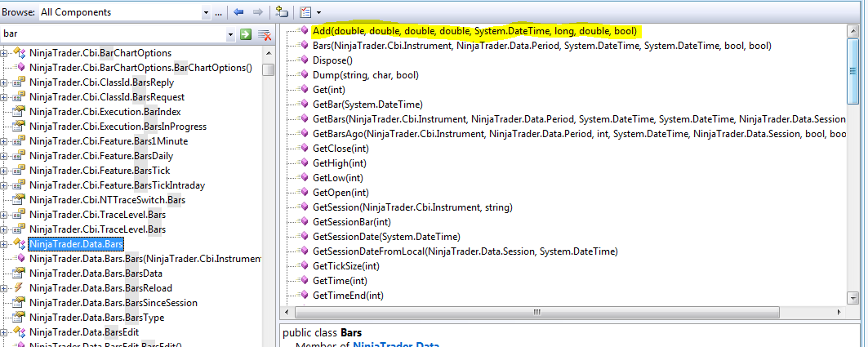Click the method icon beside GetBars(NinjaTrader...)
This screenshot has height=347, width=868.
[303, 118]
